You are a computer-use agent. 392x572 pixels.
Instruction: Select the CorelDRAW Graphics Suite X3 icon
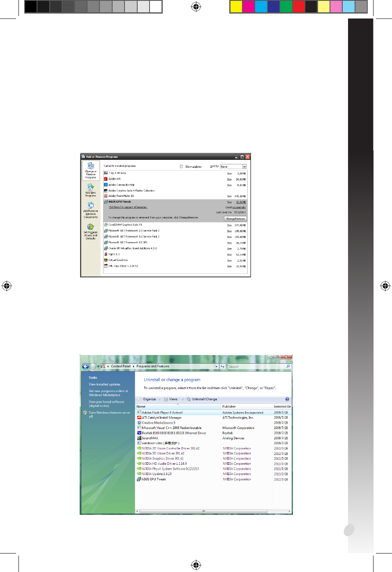coord(106,225)
